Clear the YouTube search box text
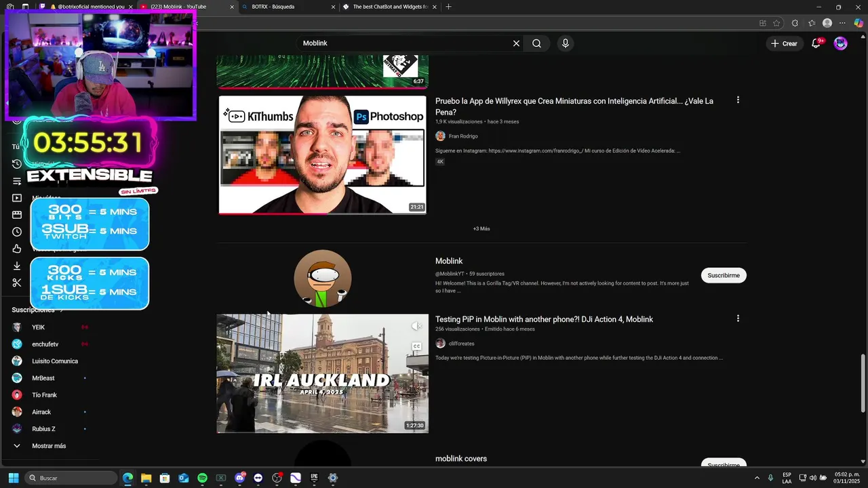 pos(516,43)
